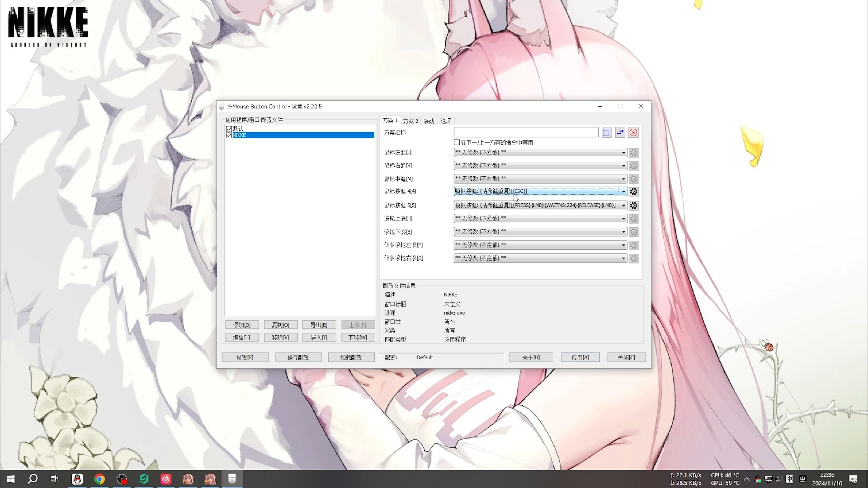This screenshot has width=868, height=488.
Task: Open the taskbar search icon
Action: pyautogui.click(x=33, y=479)
